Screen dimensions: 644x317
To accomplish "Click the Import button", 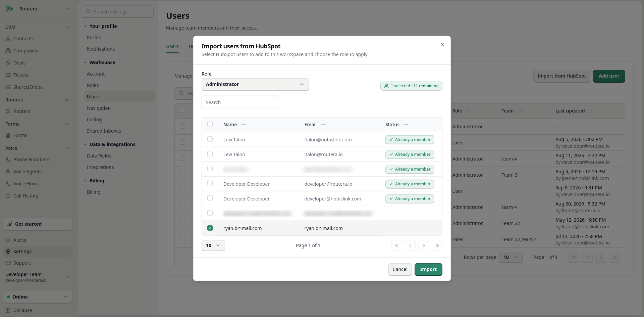I will point(428,269).
